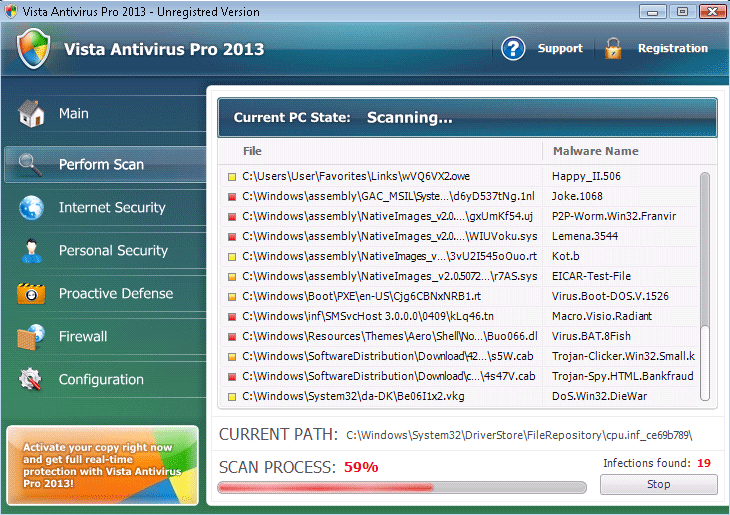Screen dimensions: 730x515
Task: Click the shield logo in header
Action: [33, 49]
